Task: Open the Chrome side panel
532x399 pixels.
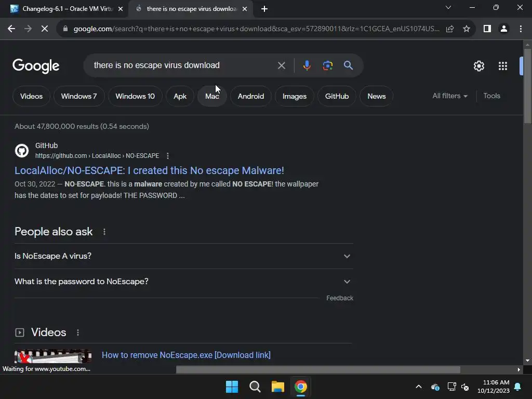Action: point(487,29)
